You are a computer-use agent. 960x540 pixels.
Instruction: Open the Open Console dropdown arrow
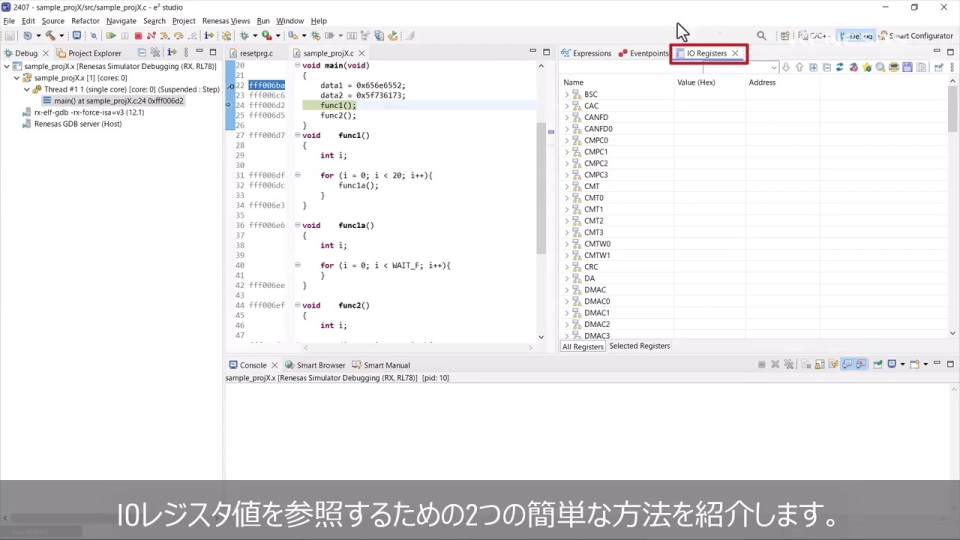pyautogui.click(x=925, y=365)
